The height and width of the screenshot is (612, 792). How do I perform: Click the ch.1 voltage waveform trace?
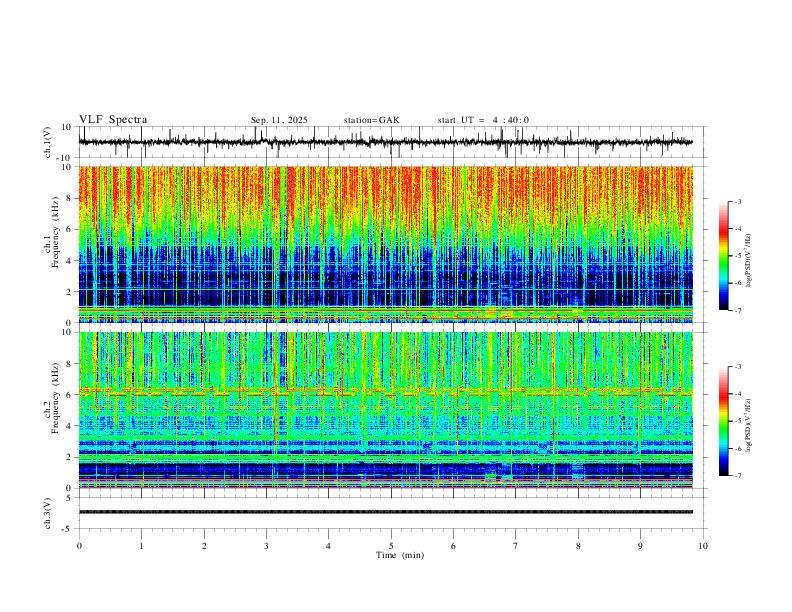click(385, 142)
